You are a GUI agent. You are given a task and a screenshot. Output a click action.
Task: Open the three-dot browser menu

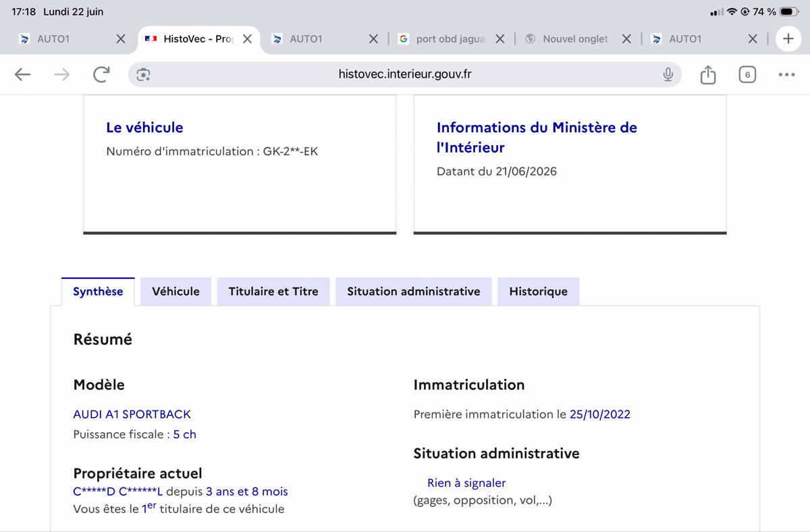(786, 75)
